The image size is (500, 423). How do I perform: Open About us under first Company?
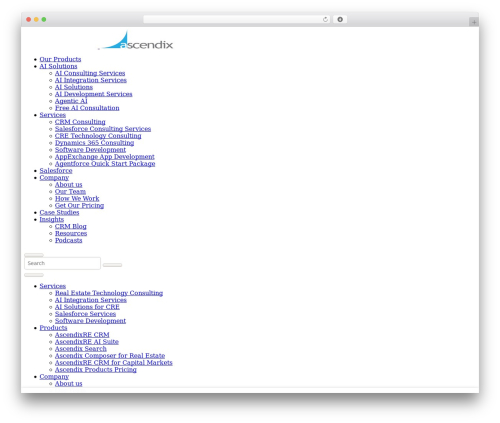pyautogui.click(x=68, y=185)
